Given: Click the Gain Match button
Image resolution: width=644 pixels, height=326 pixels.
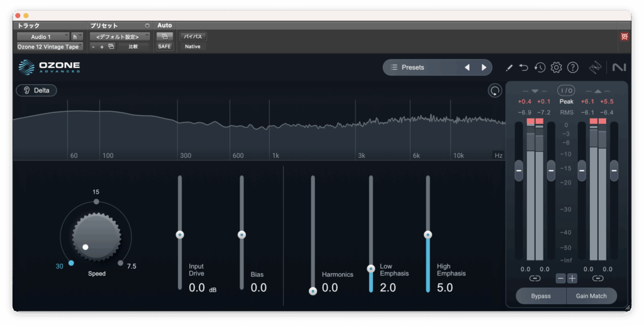Looking at the screenshot, I should (x=590, y=296).
